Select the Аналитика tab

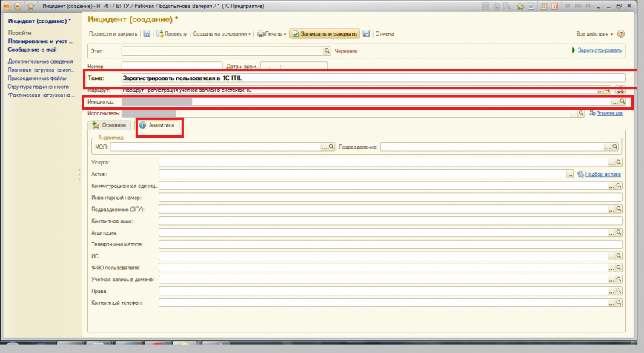tap(160, 126)
